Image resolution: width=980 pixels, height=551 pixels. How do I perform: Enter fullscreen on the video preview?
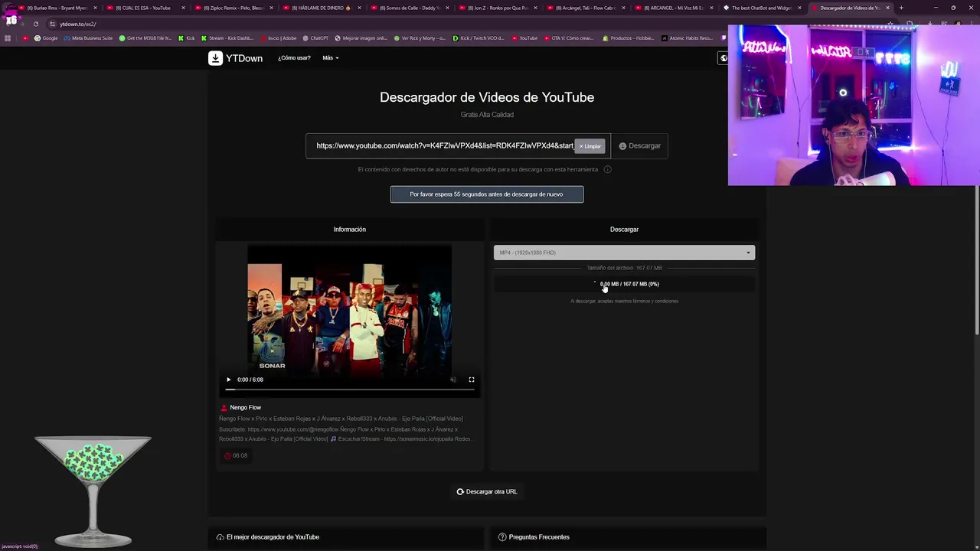[472, 380]
